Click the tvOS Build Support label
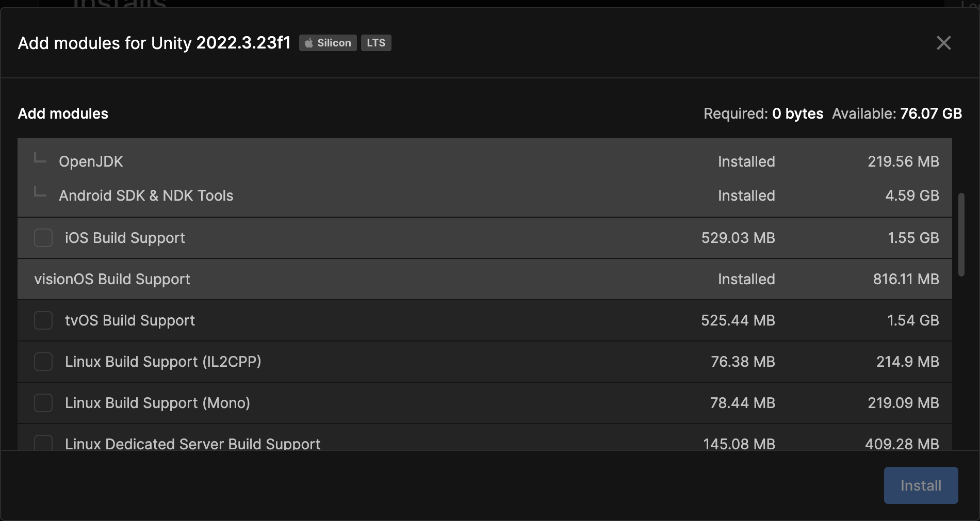The height and width of the screenshot is (521, 980). pos(130,320)
